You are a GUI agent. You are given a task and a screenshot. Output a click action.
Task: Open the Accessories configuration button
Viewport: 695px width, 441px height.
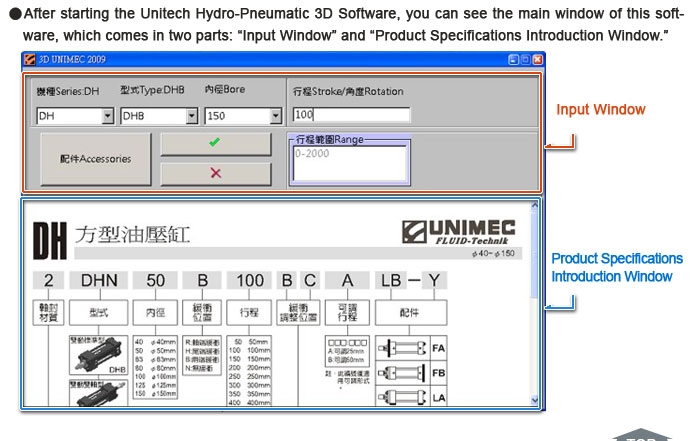click(96, 159)
